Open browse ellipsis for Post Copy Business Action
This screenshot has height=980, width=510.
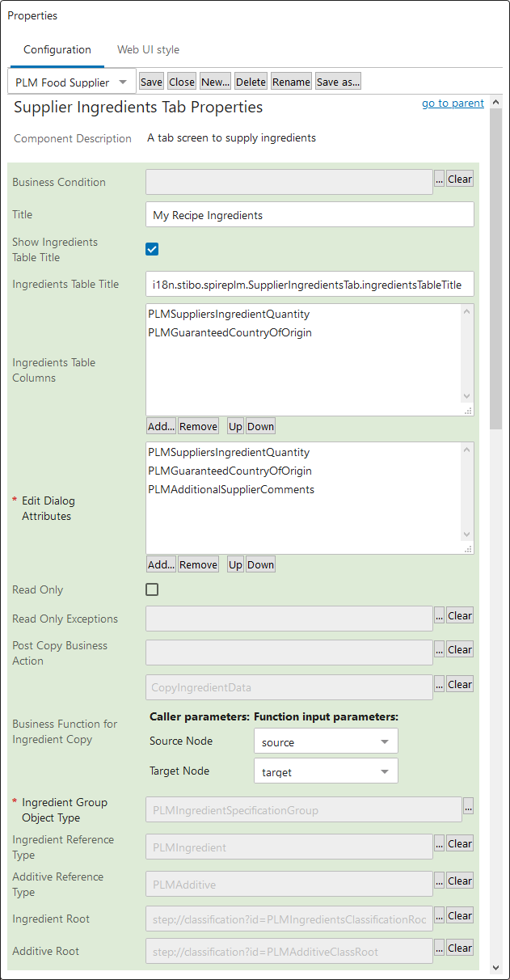pos(439,650)
